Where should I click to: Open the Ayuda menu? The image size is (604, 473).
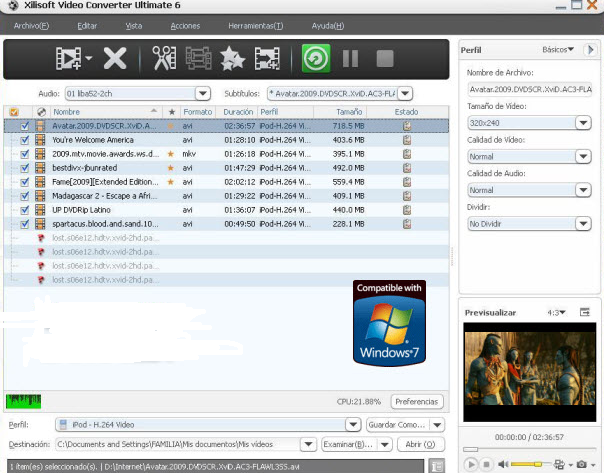coord(328,26)
